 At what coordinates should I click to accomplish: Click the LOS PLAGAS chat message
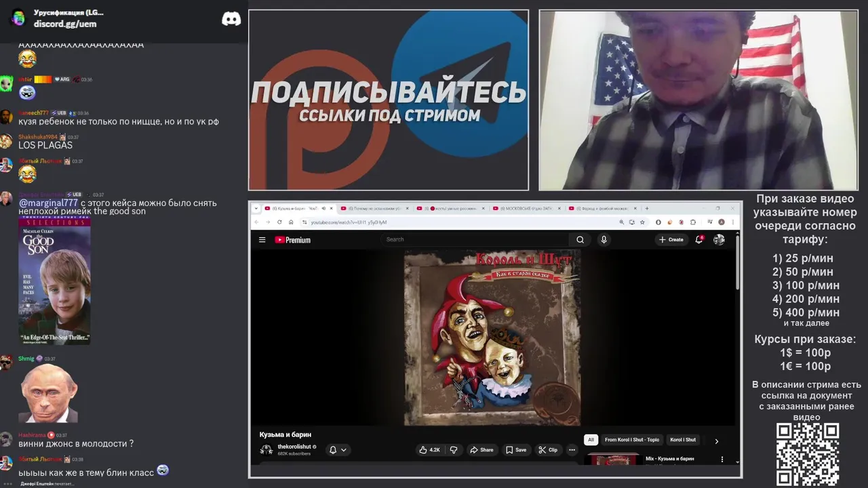(45, 145)
